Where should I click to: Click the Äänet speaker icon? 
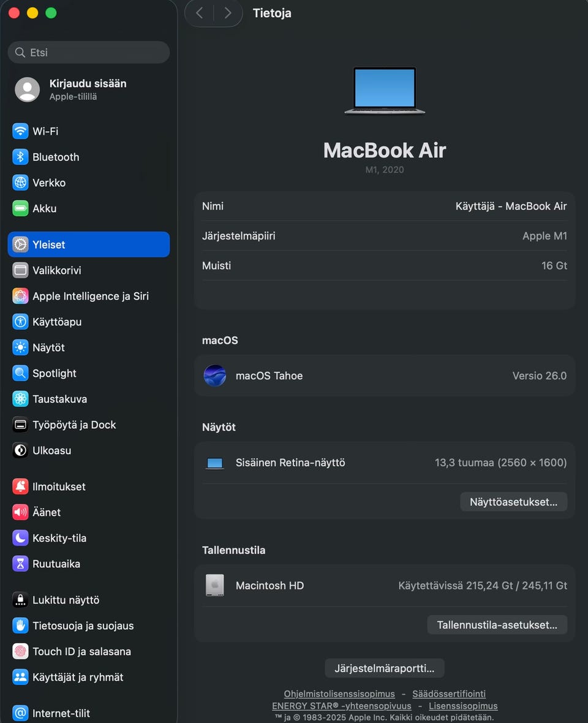[20, 512]
